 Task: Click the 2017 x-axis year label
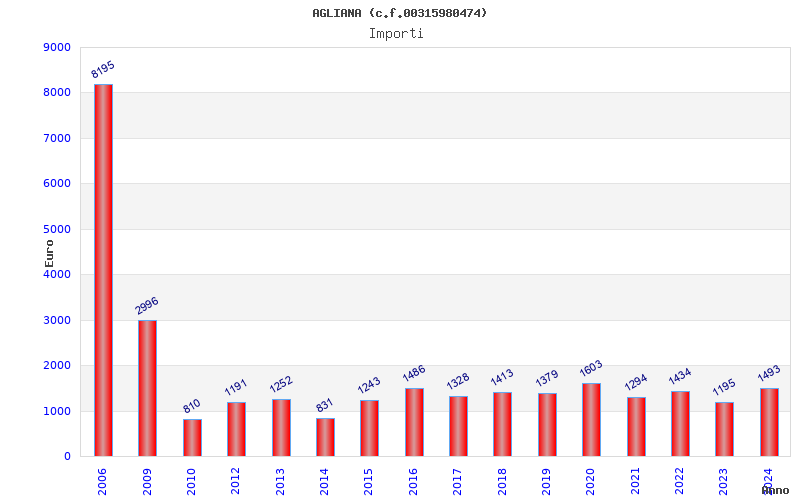(x=458, y=481)
